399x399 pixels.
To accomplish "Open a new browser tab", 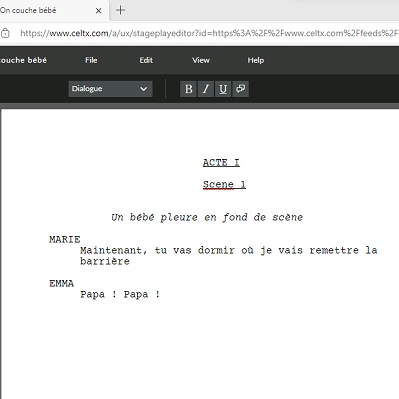I will 120,10.
